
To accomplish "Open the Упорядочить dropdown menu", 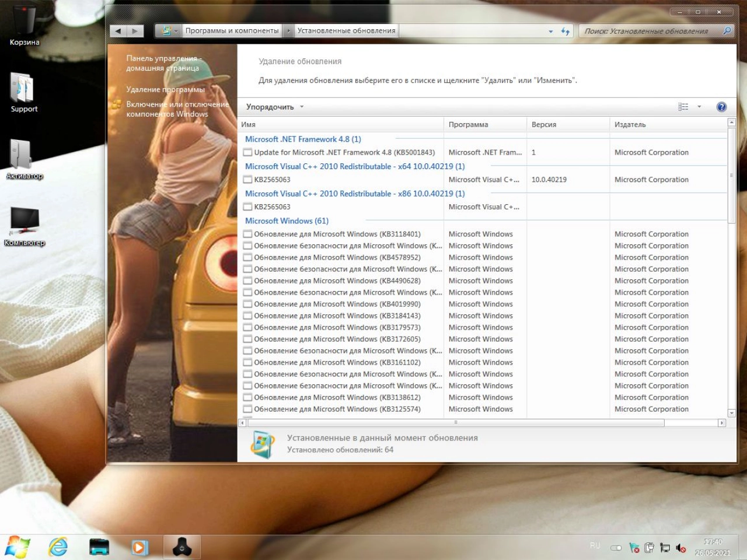I will 275,107.
